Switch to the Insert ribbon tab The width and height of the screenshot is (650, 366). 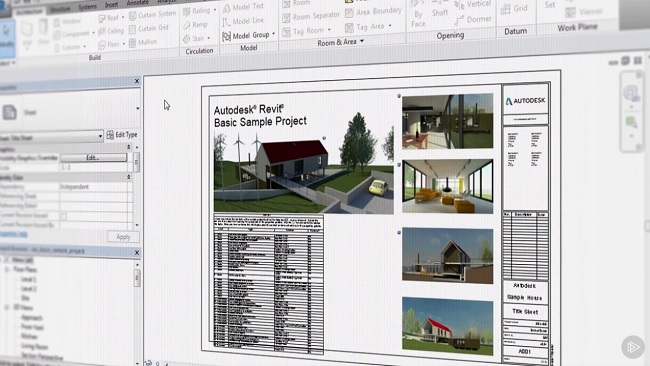tap(112, 5)
